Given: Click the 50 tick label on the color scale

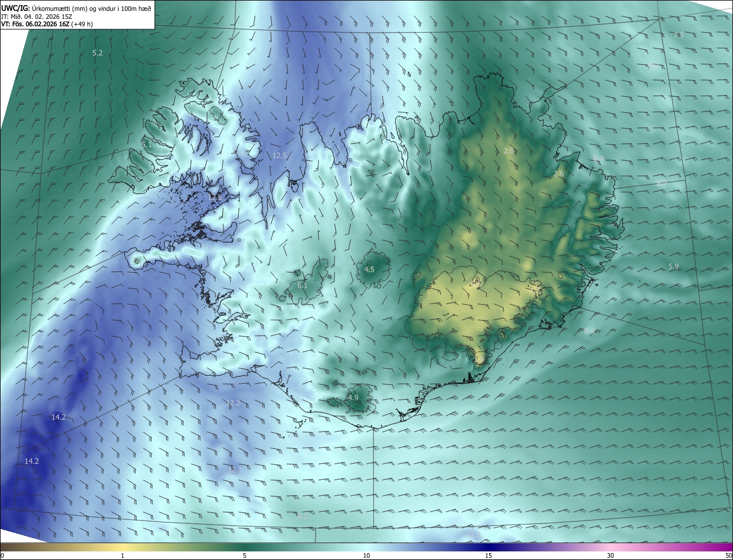Looking at the screenshot, I should pyautogui.click(x=728, y=555).
